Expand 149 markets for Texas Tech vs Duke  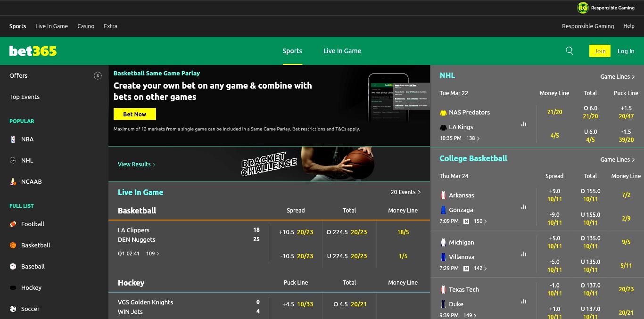[470, 315]
